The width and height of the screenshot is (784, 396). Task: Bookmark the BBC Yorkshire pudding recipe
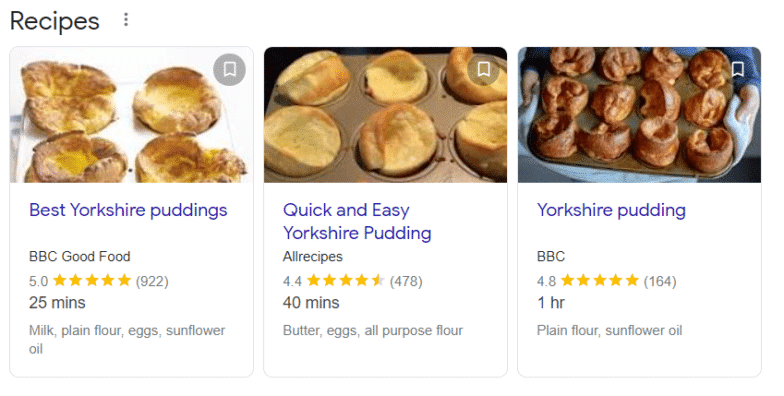pyautogui.click(x=738, y=70)
